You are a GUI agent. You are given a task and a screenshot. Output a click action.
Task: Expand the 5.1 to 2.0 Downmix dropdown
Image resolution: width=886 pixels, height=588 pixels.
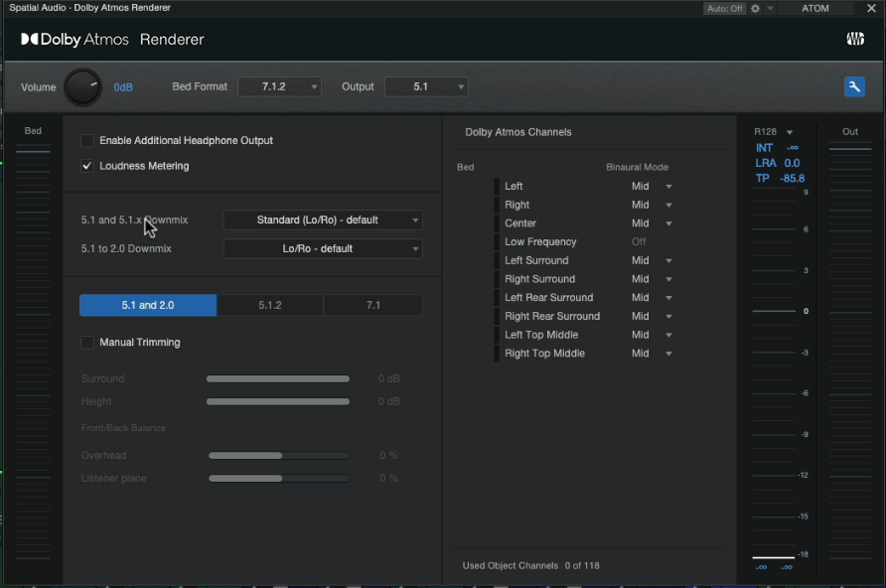323,249
